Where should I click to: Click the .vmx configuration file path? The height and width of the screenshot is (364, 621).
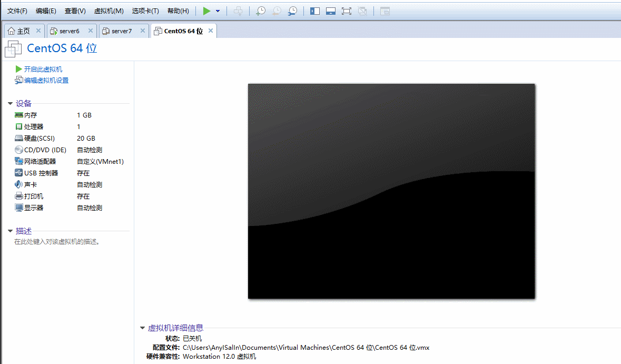point(305,348)
